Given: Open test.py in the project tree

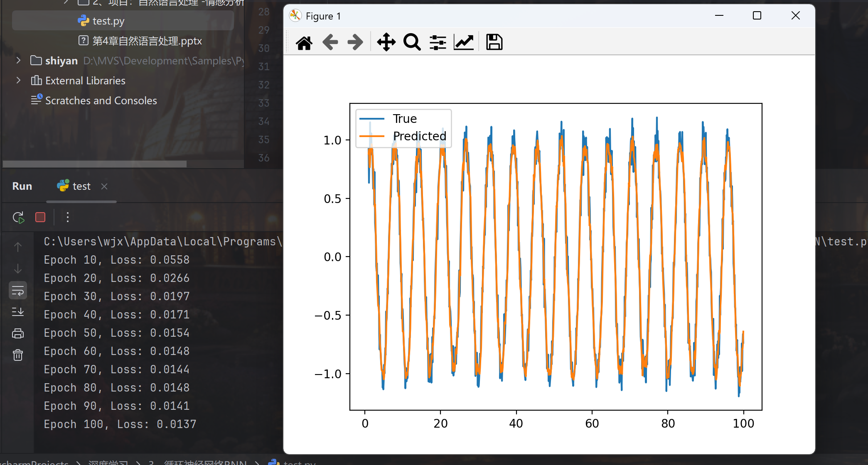Looking at the screenshot, I should click(x=108, y=21).
